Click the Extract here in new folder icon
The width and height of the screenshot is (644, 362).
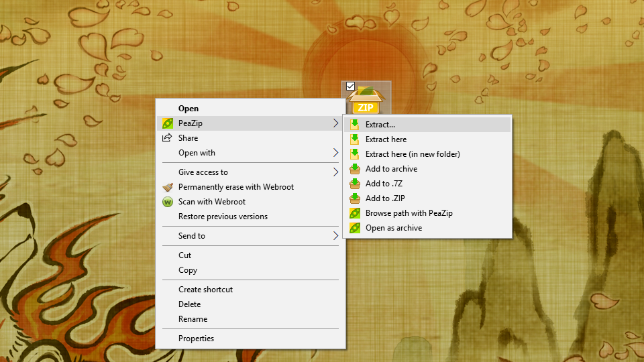point(354,154)
